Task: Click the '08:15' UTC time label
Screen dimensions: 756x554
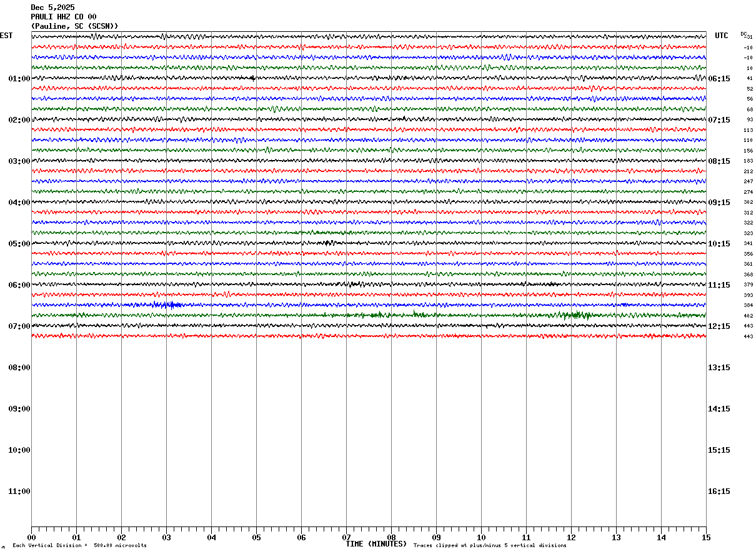Action: [x=719, y=161]
